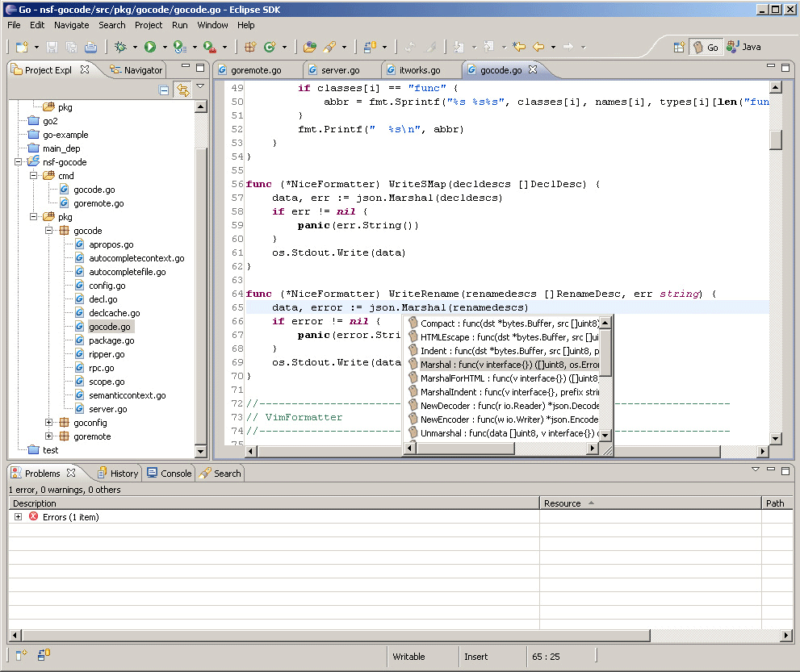Click the Print toolbar icon
800x672 pixels.
(x=91, y=48)
